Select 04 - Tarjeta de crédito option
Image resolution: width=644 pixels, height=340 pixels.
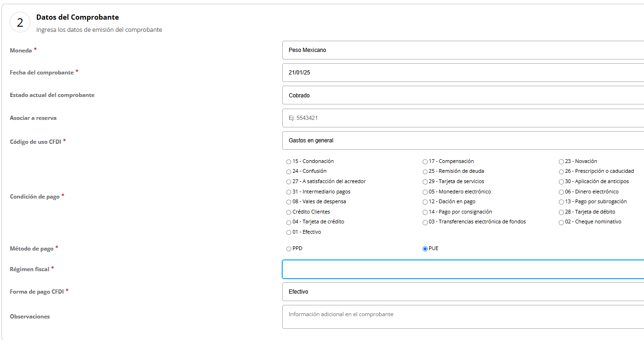[x=289, y=222]
